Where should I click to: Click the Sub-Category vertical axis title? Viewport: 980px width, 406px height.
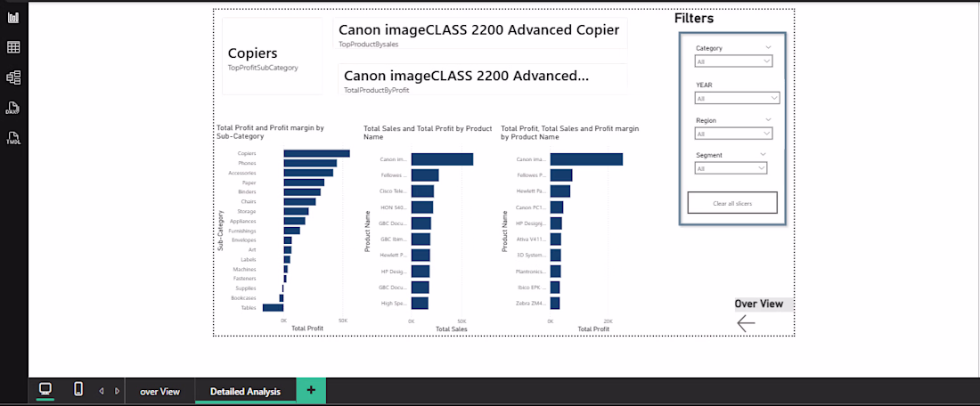tap(220, 231)
